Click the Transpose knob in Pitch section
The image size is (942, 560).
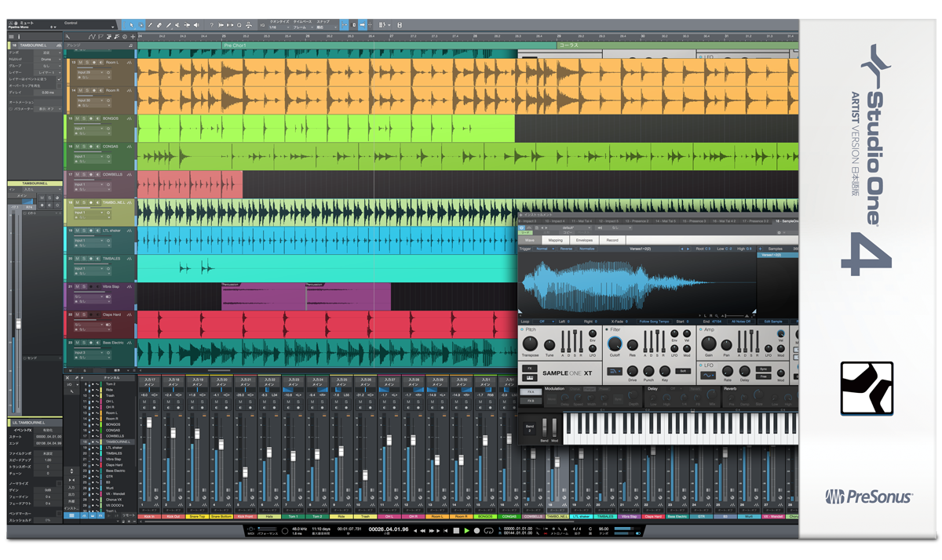(530, 344)
